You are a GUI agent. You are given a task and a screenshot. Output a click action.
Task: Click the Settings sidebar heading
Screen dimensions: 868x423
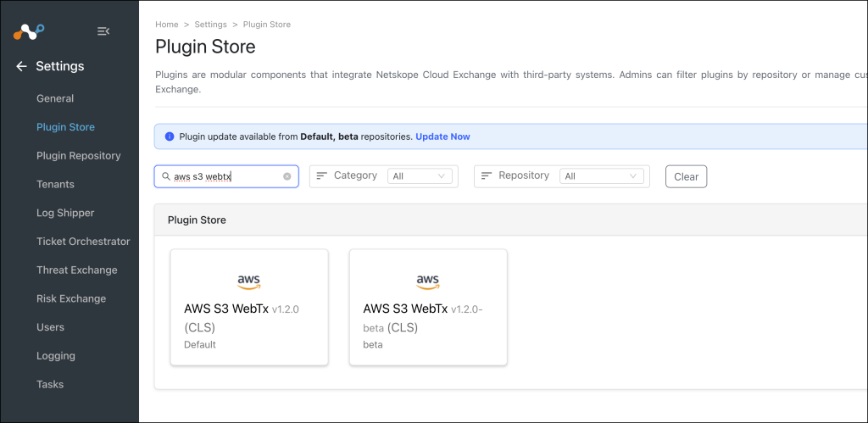pos(60,66)
